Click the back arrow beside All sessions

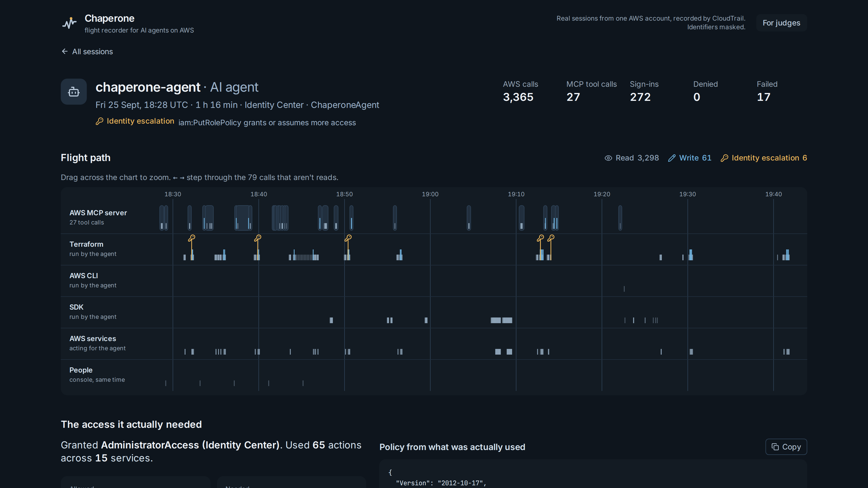point(65,51)
